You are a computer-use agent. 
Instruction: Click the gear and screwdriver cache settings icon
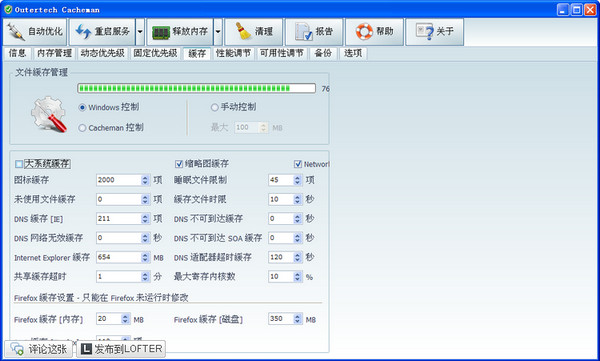pos(49,115)
